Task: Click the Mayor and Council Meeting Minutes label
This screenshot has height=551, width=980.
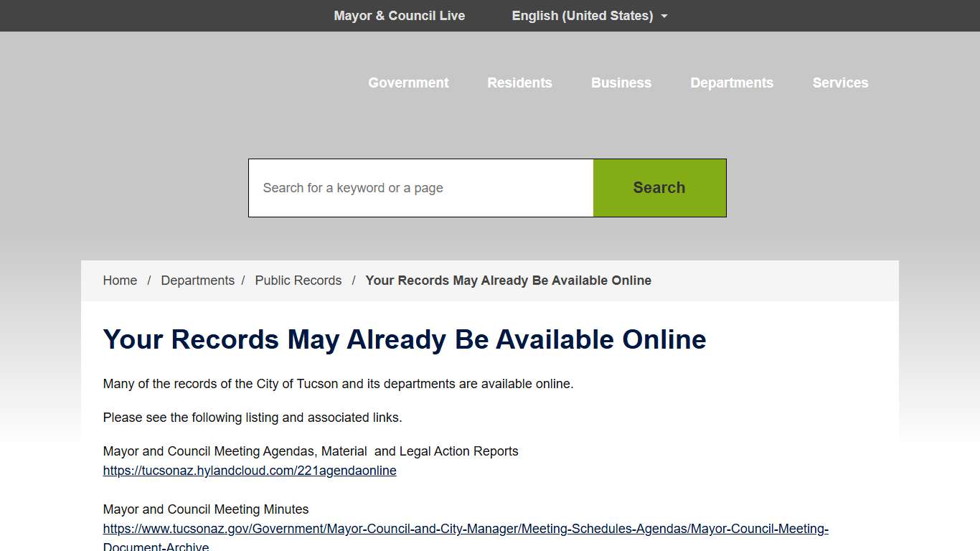Action: click(x=206, y=509)
